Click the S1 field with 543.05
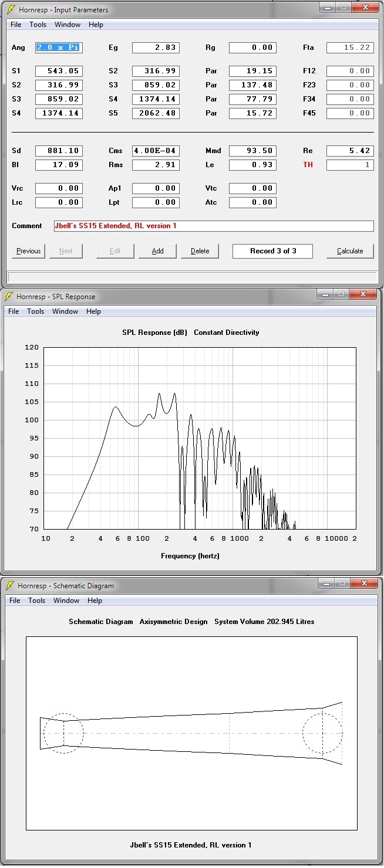This screenshot has width=384, height=868. (x=59, y=71)
